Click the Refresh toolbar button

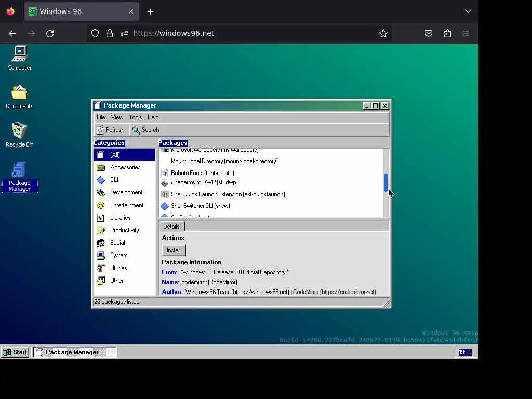pos(111,130)
